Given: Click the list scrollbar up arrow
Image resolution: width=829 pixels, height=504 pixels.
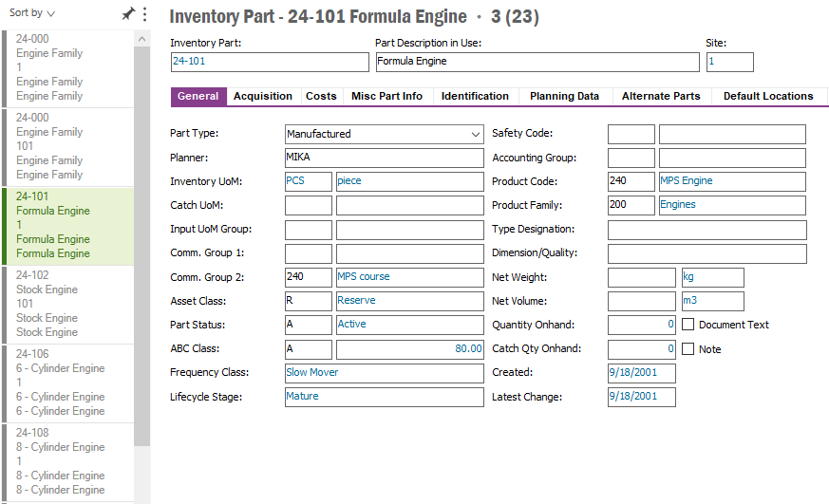Looking at the screenshot, I should [x=142, y=39].
